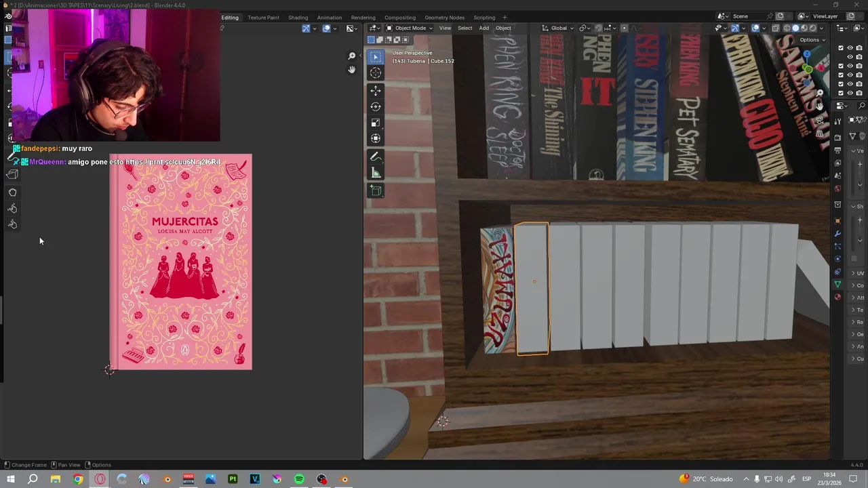Switch to solid viewport shading
This screenshot has height=488, width=868.
795,28
